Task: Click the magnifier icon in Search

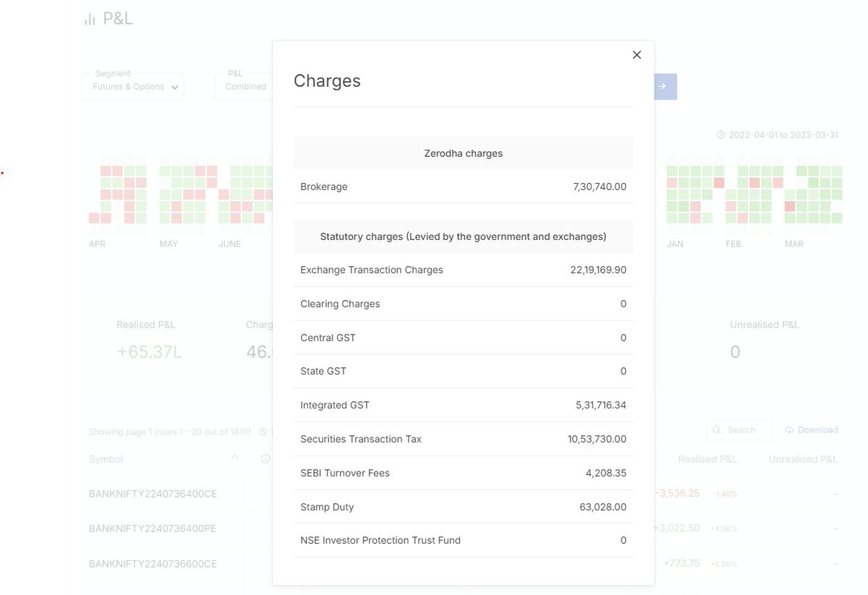Action: 717,429
